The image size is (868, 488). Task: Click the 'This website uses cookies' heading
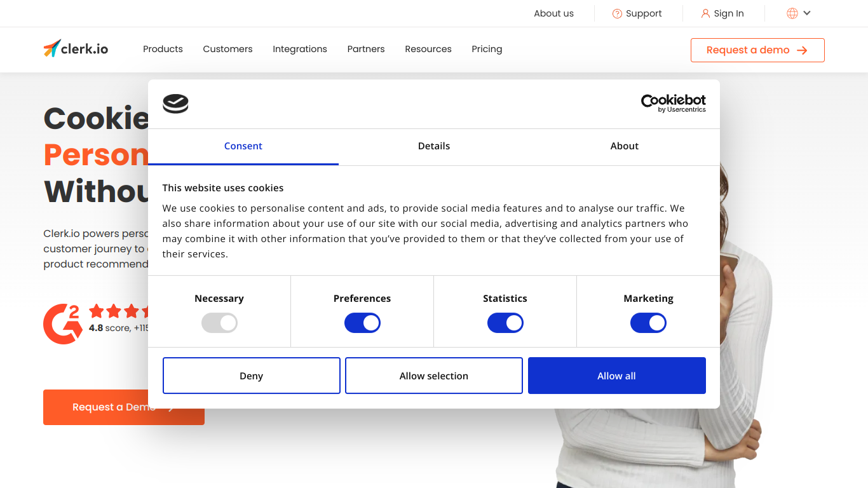(223, 188)
